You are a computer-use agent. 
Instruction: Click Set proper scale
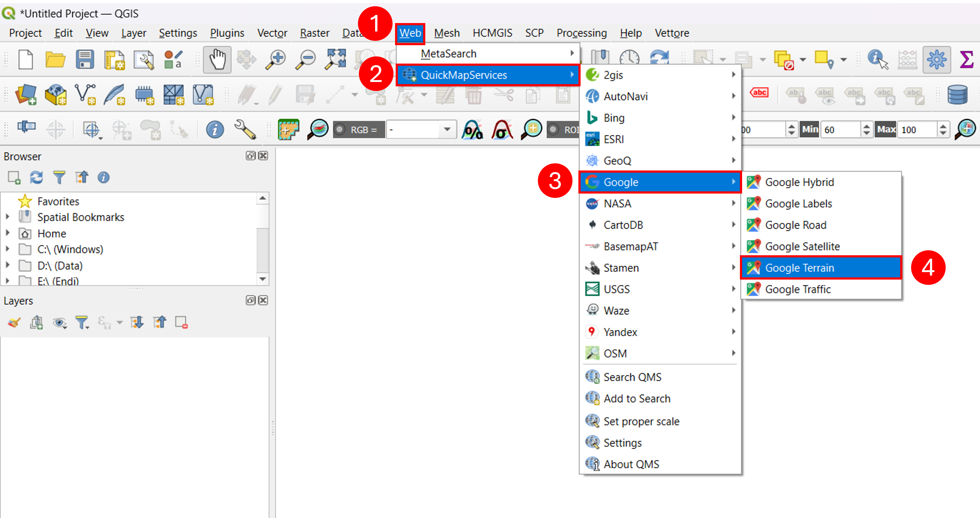660,421
